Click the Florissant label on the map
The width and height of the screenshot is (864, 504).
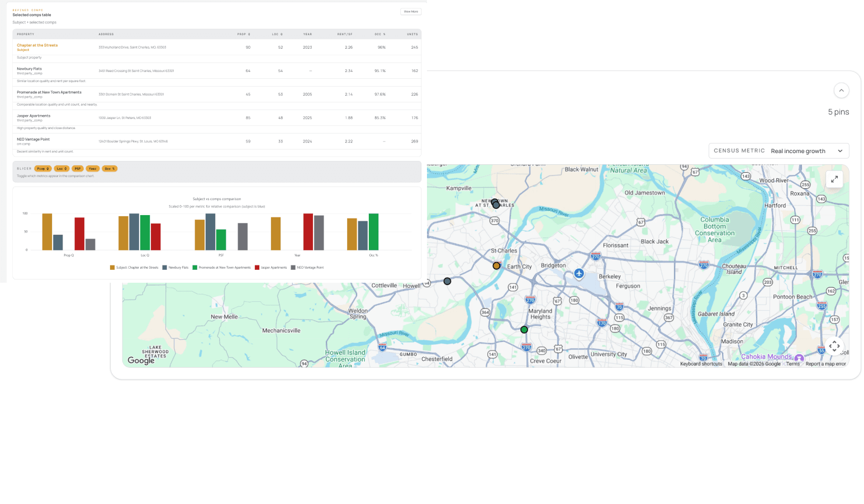click(615, 245)
